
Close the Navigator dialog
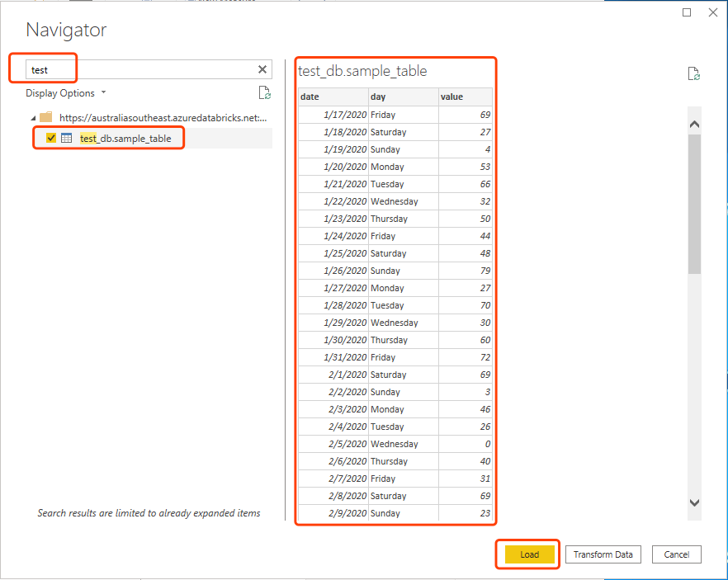click(712, 12)
